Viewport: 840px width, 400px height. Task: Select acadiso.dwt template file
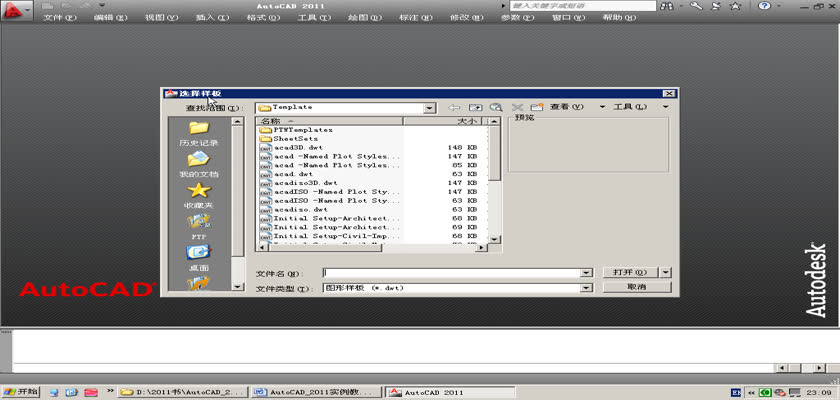[294, 209]
